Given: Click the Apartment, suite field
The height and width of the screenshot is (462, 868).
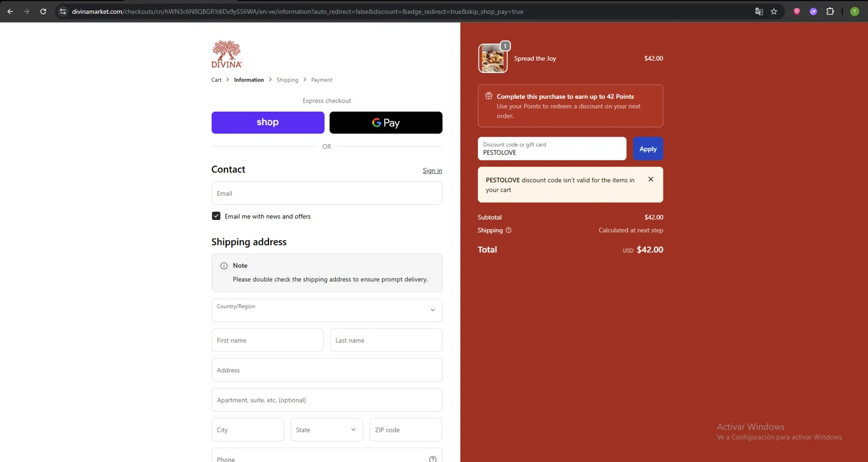Looking at the screenshot, I should (x=327, y=400).
